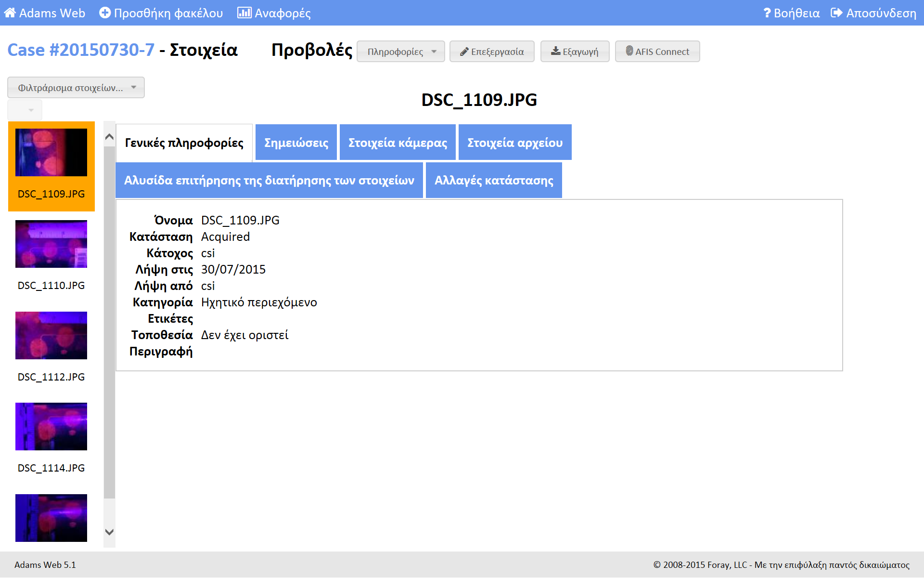Expand the Πληροφορίες dropdown

(x=400, y=52)
